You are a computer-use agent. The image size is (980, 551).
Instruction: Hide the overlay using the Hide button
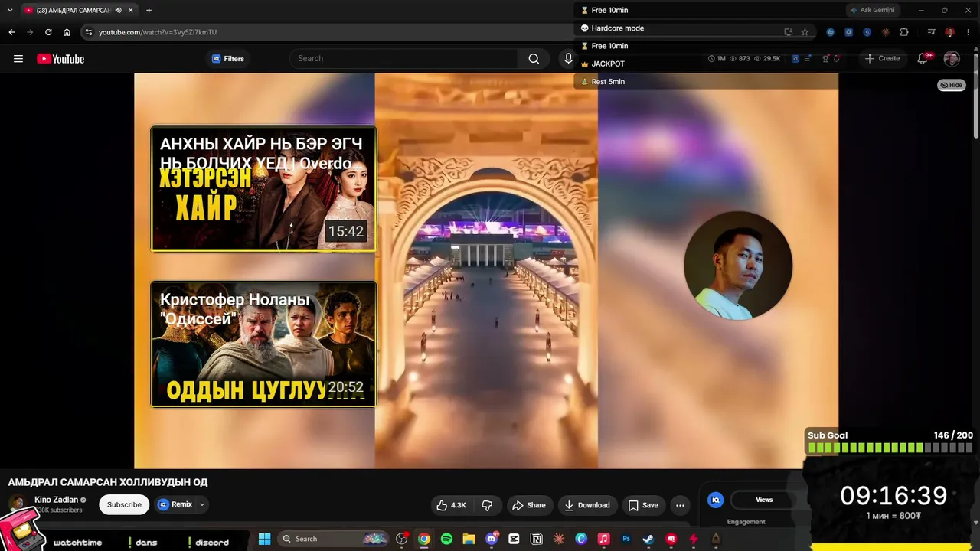click(952, 85)
